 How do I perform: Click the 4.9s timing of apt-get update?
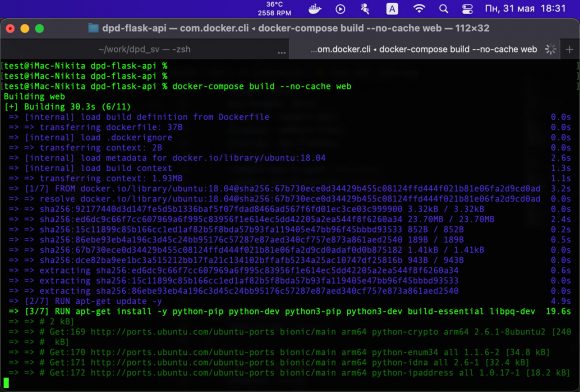(561, 301)
